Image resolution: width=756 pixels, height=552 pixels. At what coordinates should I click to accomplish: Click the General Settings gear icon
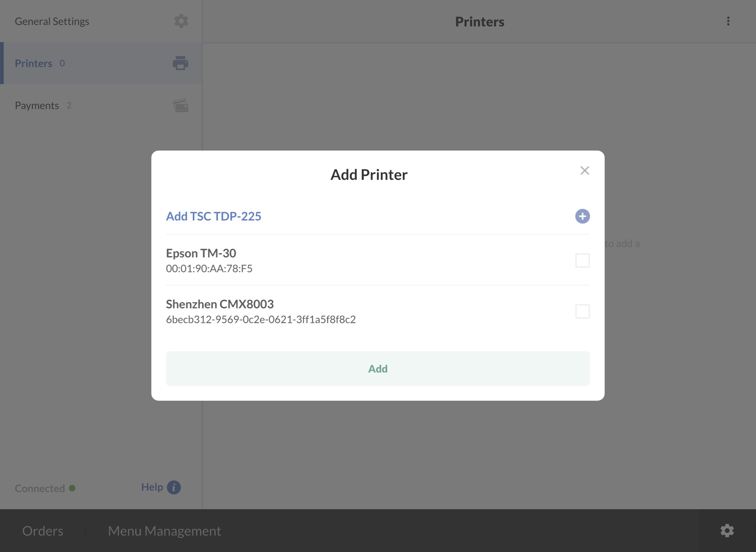[181, 21]
